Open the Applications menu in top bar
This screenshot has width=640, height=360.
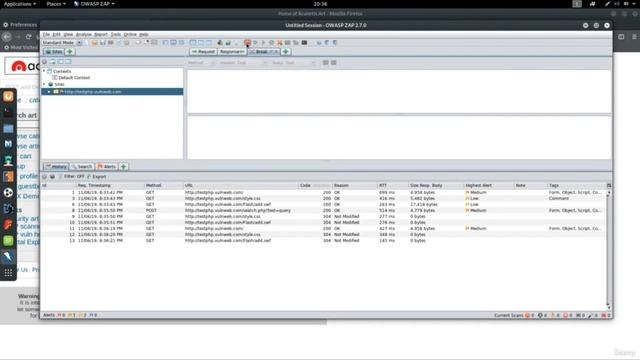pyautogui.click(x=20, y=4)
